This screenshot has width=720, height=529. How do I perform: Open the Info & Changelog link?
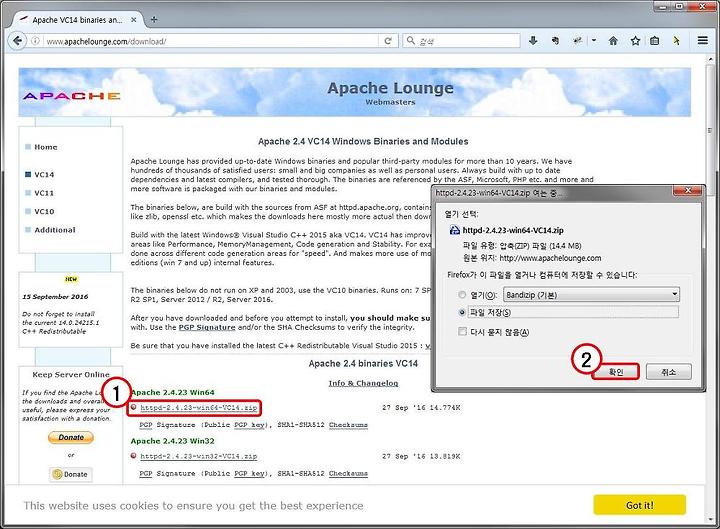363,383
